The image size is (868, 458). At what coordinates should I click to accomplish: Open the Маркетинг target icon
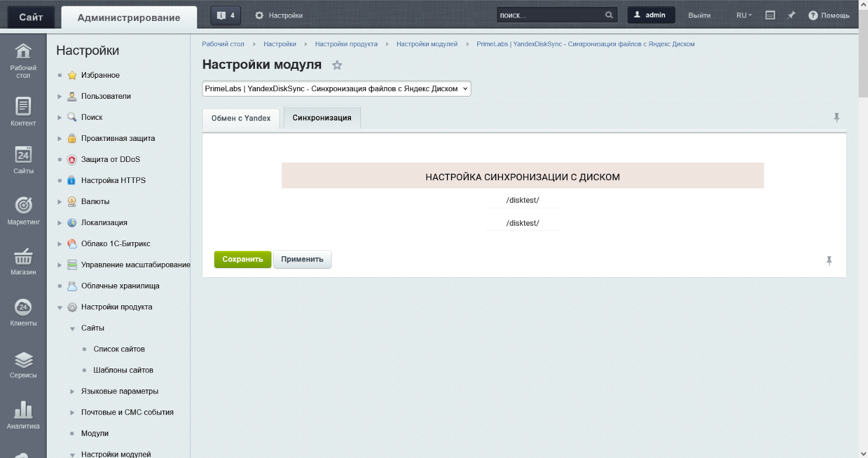coord(23,205)
